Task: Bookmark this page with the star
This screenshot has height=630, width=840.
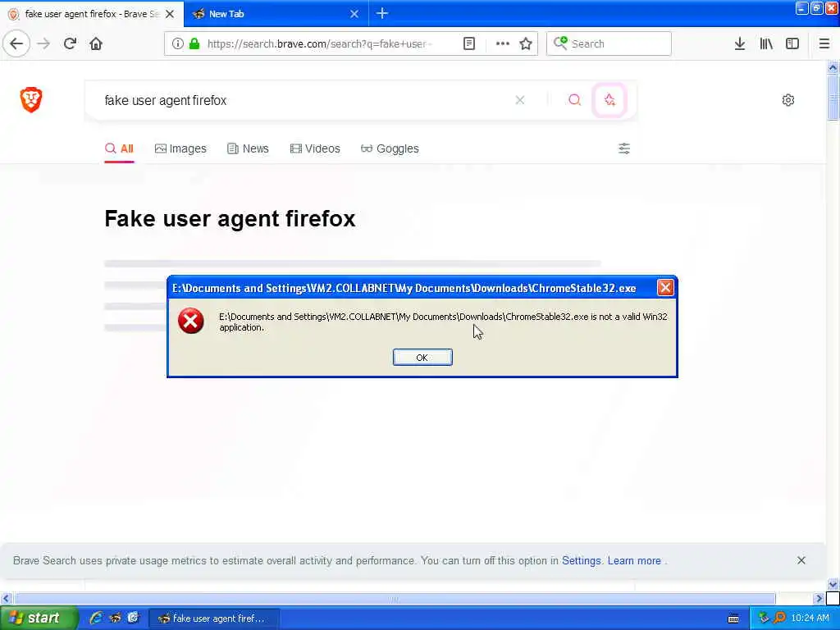Action: [x=526, y=43]
